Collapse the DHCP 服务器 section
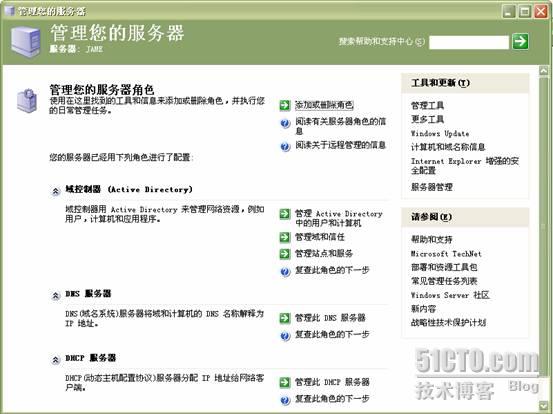The height and width of the screenshot is (414, 553). click(55, 360)
